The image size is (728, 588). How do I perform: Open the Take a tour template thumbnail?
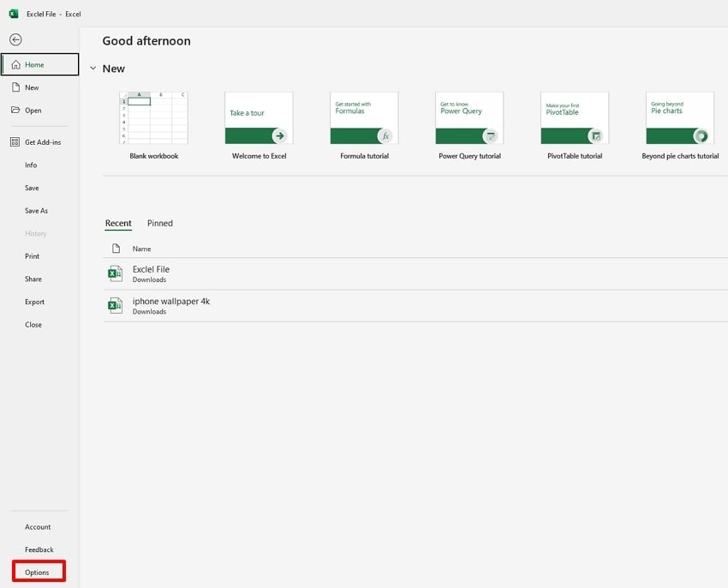point(259,118)
